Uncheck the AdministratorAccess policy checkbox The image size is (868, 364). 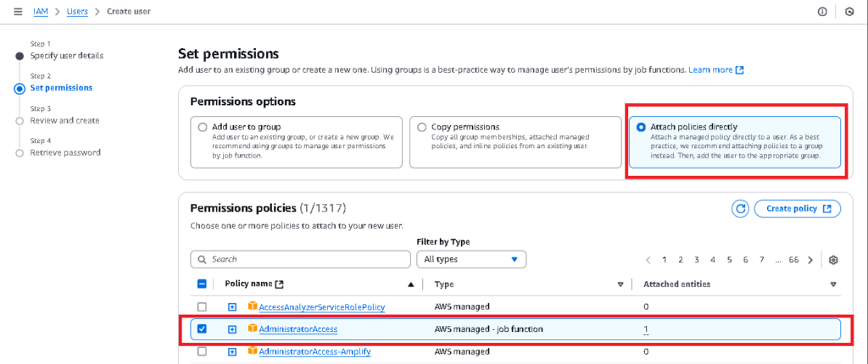pyautogui.click(x=202, y=328)
